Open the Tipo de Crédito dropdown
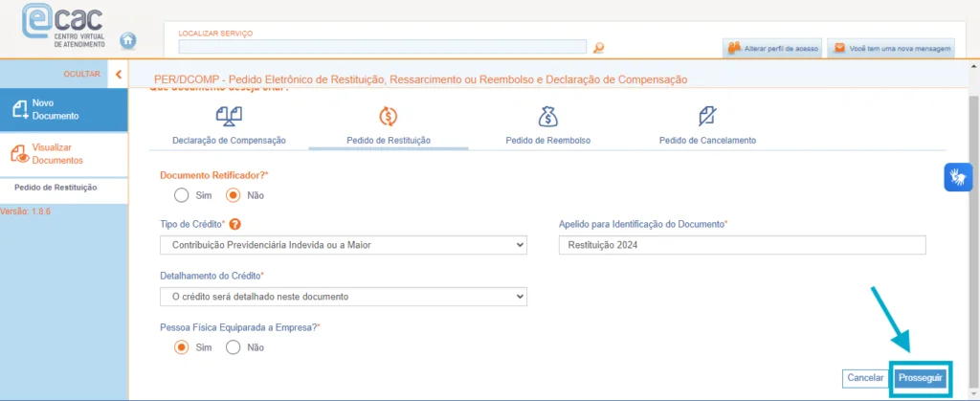980x401 pixels. [344, 246]
